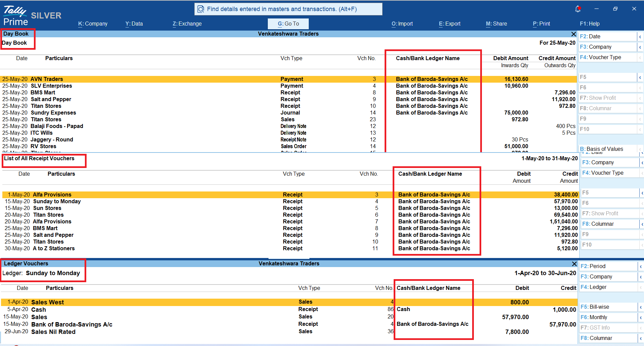The image size is (644, 346).
Task: Open F1: Help
Action: pos(590,24)
